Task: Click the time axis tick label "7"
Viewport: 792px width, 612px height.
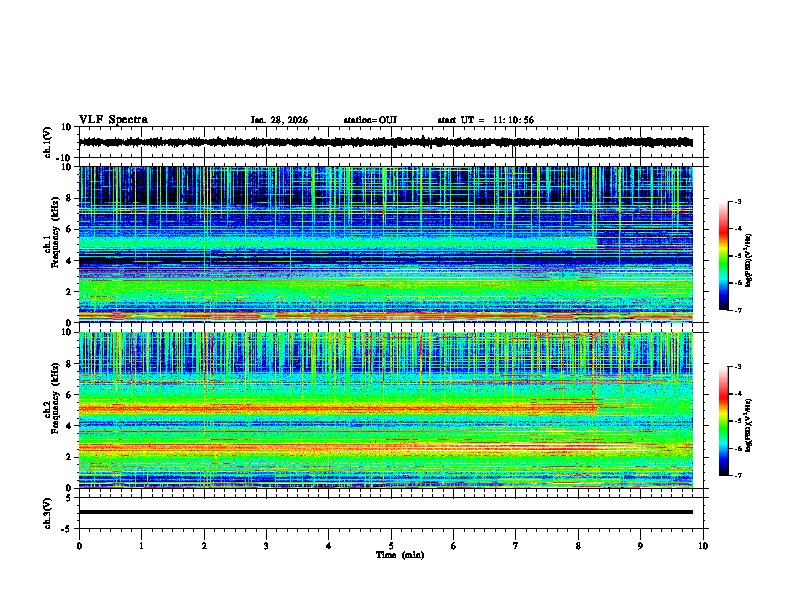Action: [516, 546]
